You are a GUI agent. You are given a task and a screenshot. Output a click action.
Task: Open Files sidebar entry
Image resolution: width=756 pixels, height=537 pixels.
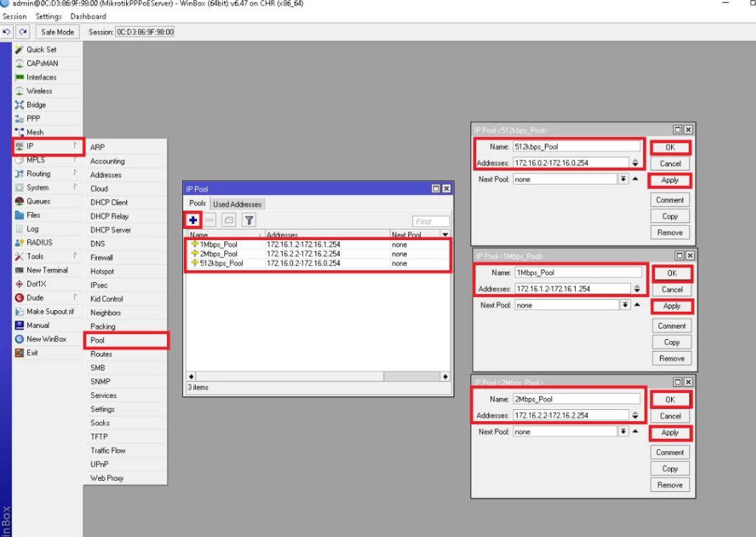(47, 215)
